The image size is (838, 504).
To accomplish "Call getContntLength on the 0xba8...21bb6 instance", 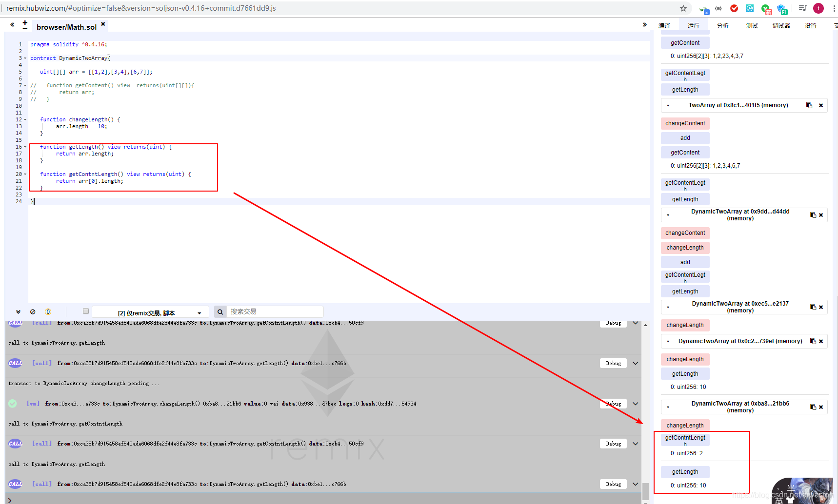I will (685, 439).
